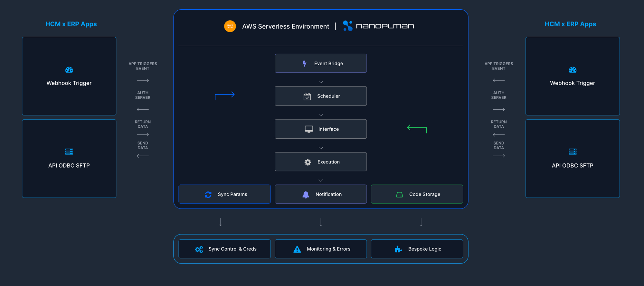Click the Event Bridge lightning bolt icon
Image resolution: width=644 pixels, height=286 pixels.
coord(304,64)
